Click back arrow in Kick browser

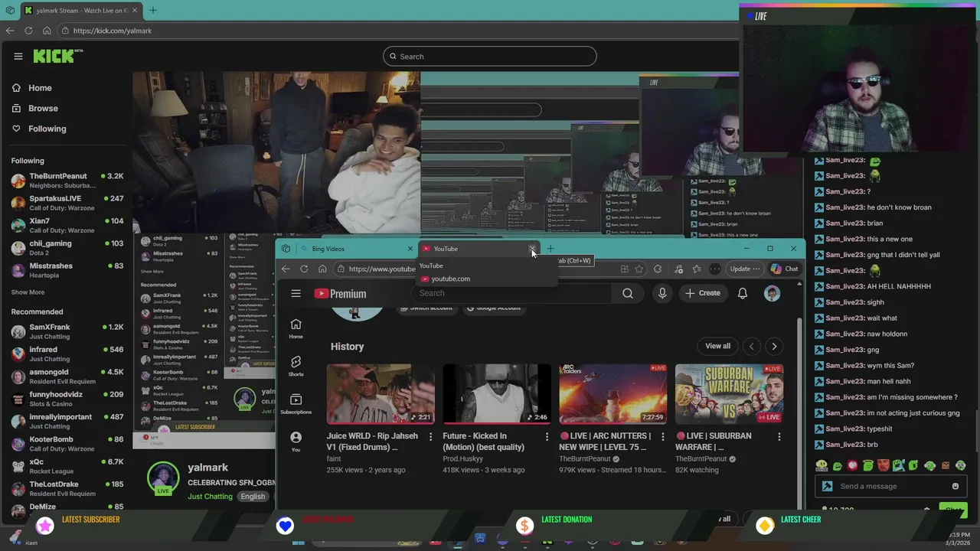(10, 31)
